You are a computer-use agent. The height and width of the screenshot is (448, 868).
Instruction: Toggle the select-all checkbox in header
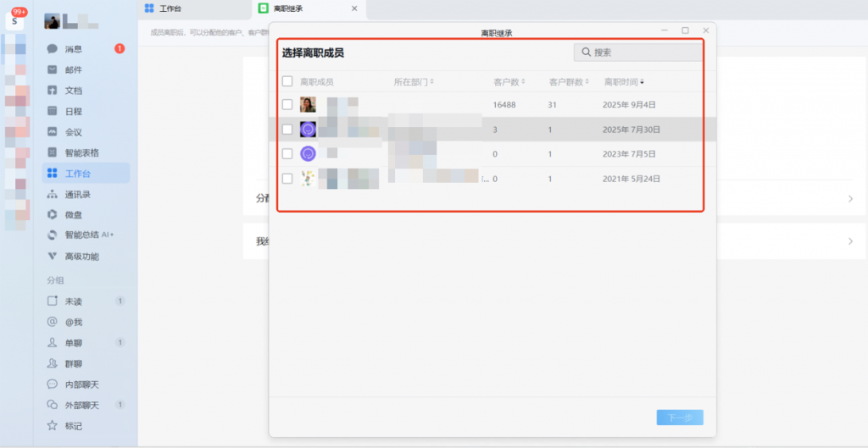(x=287, y=81)
